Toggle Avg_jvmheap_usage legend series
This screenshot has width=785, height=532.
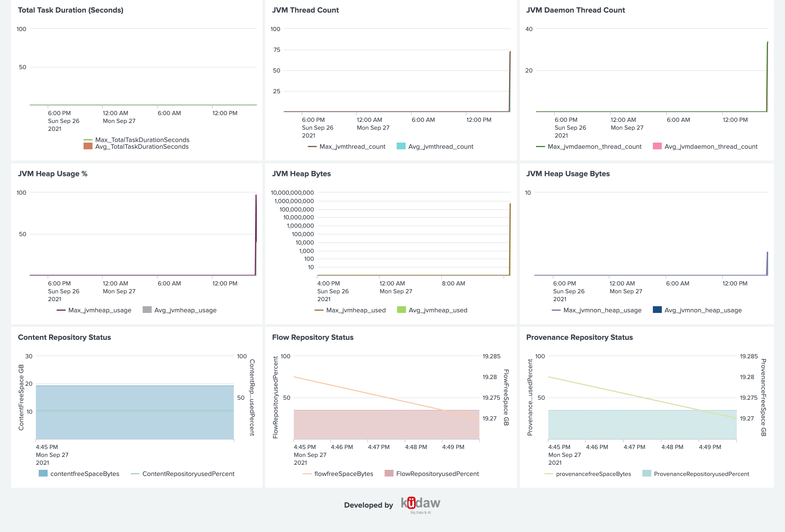coord(180,310)
